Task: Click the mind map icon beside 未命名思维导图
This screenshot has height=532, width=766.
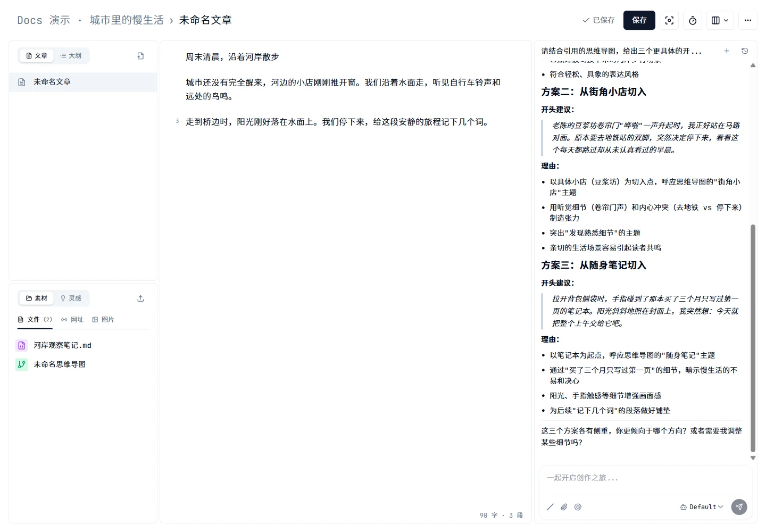Action: 22,364
